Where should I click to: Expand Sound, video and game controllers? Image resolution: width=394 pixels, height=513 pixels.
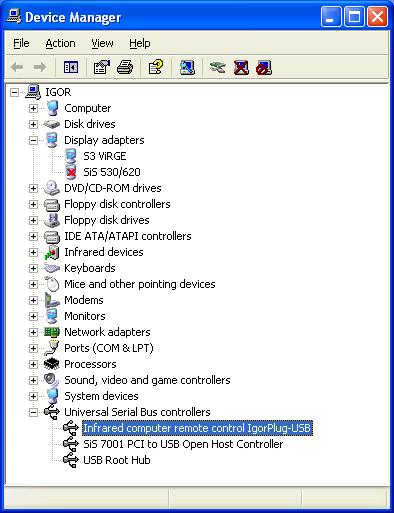(33, 380)
